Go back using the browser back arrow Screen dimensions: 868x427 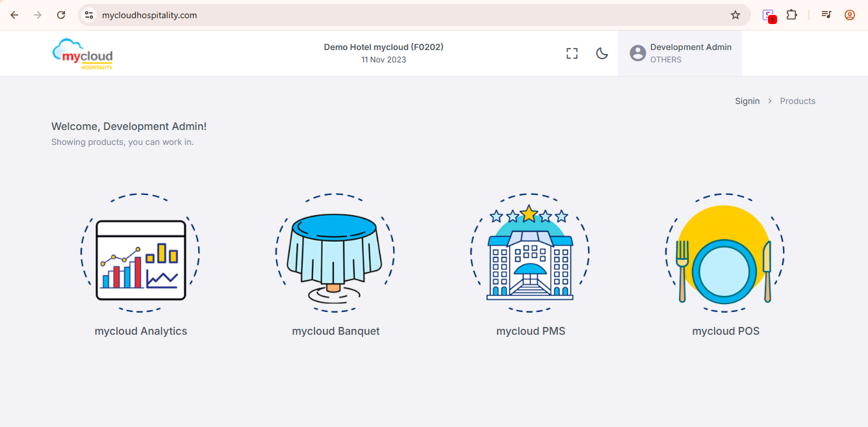click(14, 15)
